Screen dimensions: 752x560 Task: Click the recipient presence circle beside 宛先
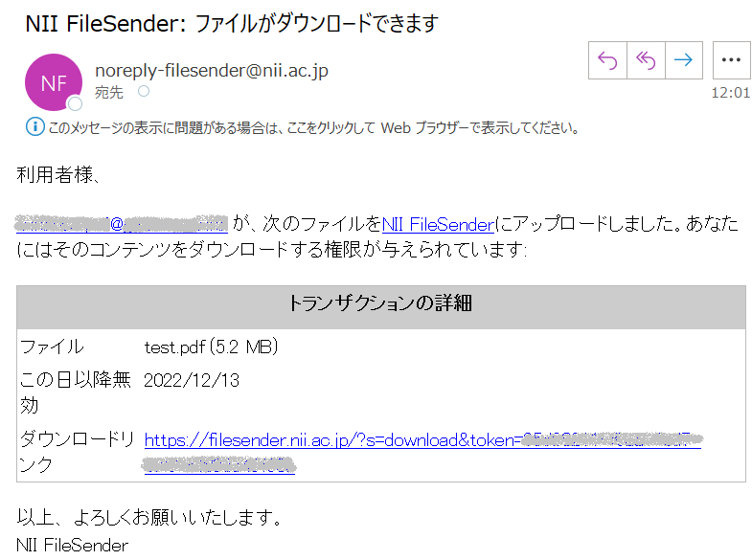(144, 92)
